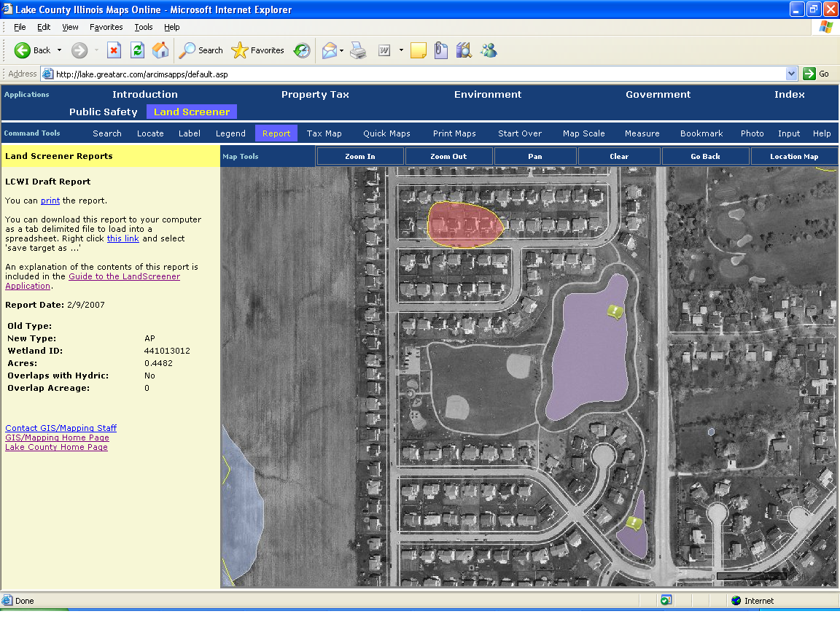
Task: Click the 'print' report link
Action: click(50, 201)
